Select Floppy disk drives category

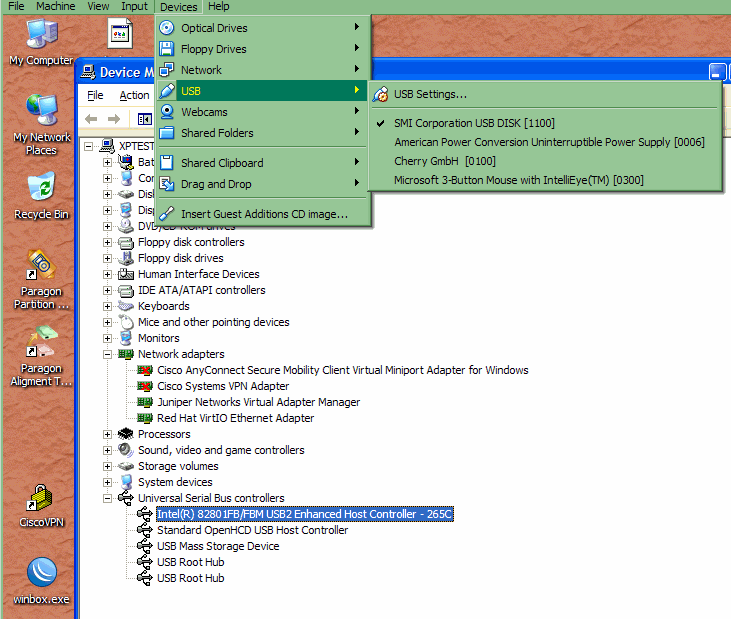(180, 258)
